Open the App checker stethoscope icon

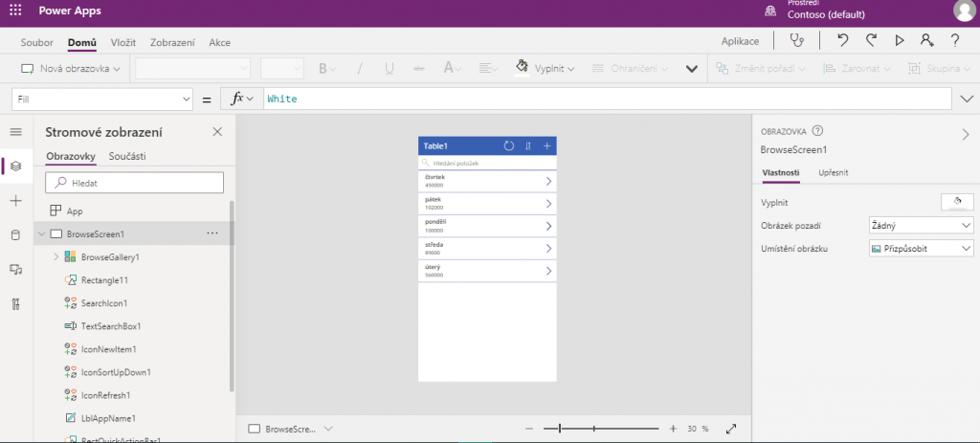pyautogui.click(x=796, y=41)
